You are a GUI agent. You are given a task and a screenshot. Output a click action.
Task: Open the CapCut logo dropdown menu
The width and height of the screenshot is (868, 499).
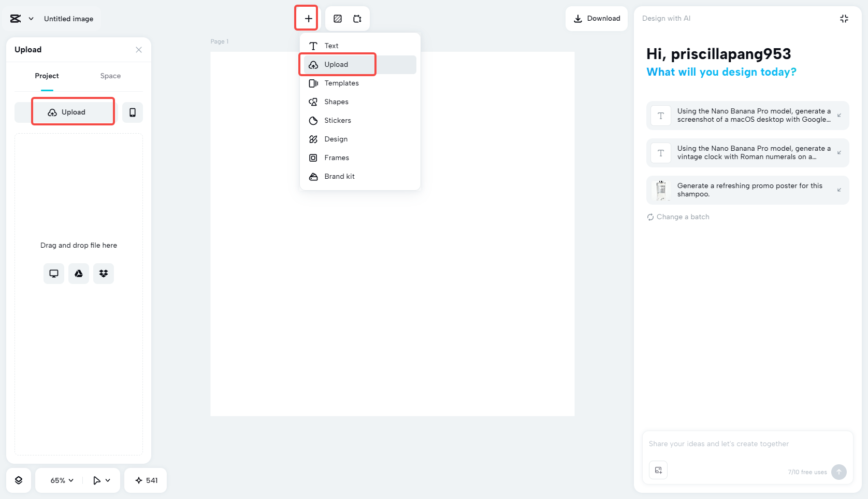(x=21, y=18)
